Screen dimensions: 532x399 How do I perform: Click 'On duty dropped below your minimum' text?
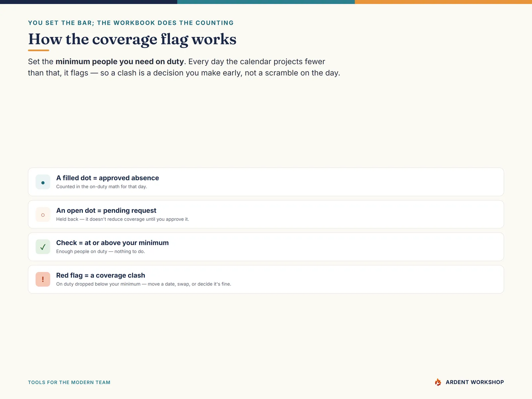tap(144, 284)
